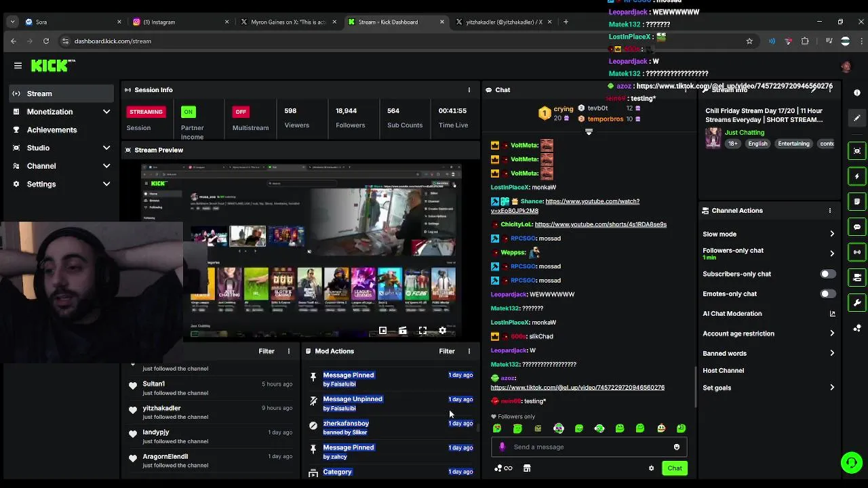Viewport: 868px width, 488px height.
Task: Click the Multistream OFF badge
Action: pos(241,112)
